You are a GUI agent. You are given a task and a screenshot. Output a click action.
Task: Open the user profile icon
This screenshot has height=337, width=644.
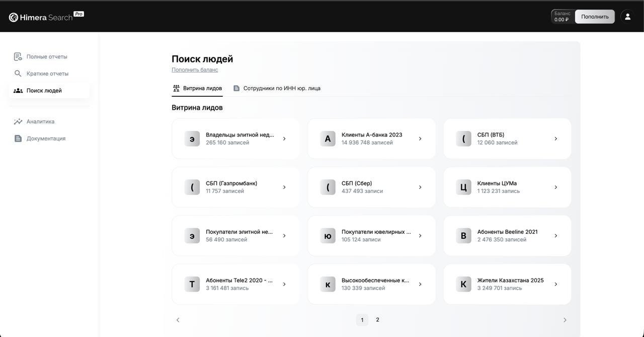[x=627, y=17]
